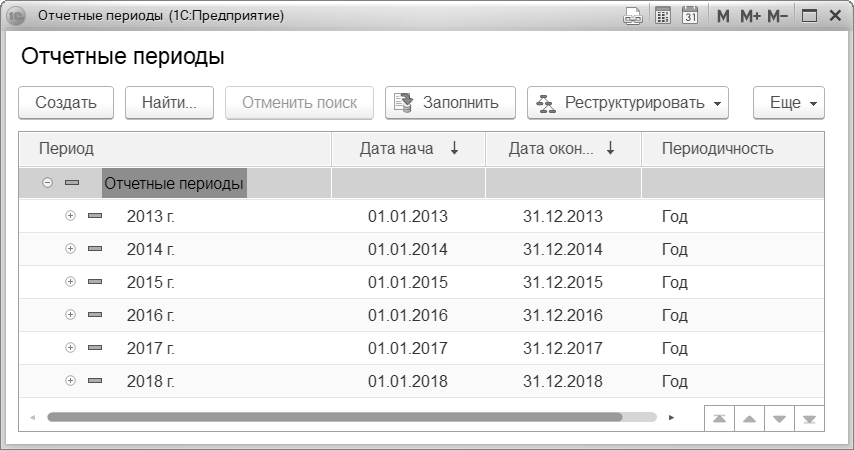
Task: Move down one row with arrow button
Action: 780,417
